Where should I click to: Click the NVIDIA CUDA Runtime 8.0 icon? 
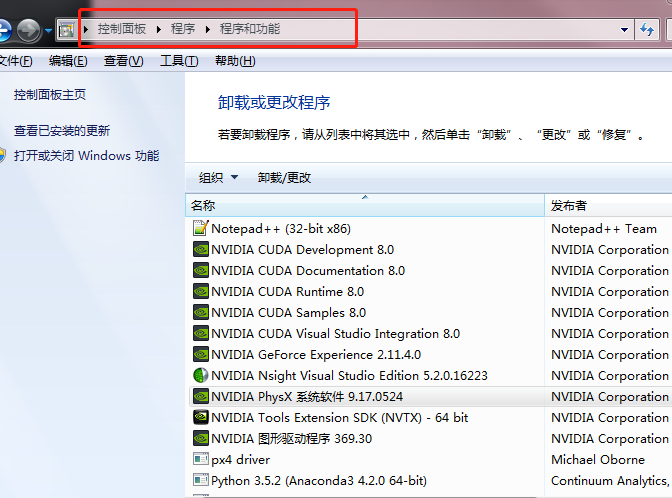click(201, 291)
